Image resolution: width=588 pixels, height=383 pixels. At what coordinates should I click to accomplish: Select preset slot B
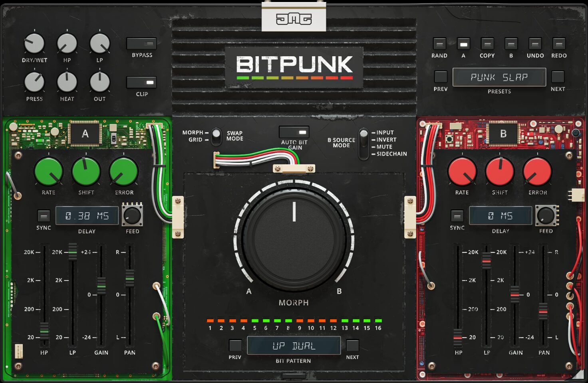tap(511, 43)
